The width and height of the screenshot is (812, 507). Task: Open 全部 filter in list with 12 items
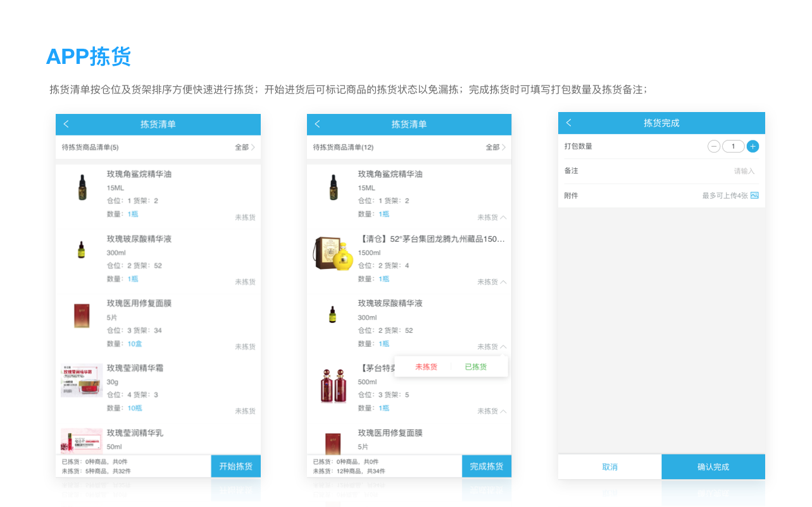tap(496, 147)
